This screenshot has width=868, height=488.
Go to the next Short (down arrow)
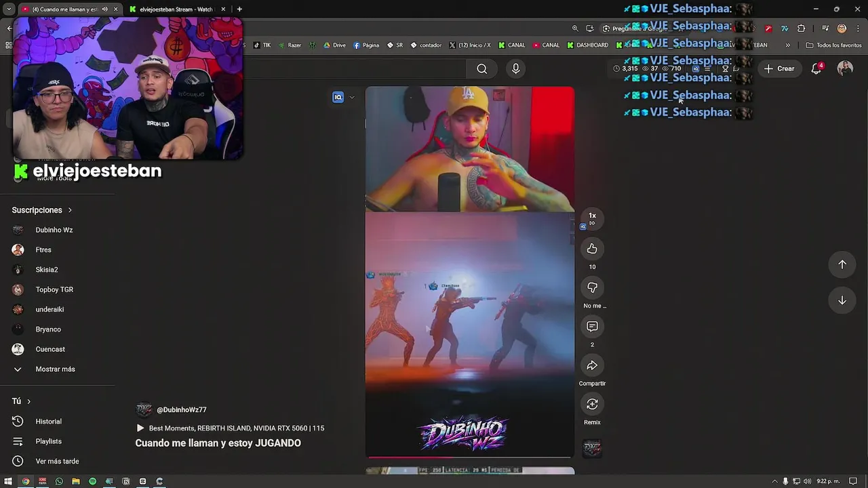[x=842, y=300]
